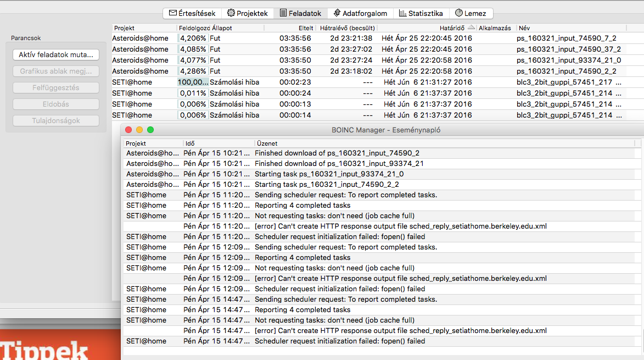Minimize the Eseménynapló window with yellow button
Image resolution: width=644 pixels, height=360 pixels.
[x=139, y=130]
